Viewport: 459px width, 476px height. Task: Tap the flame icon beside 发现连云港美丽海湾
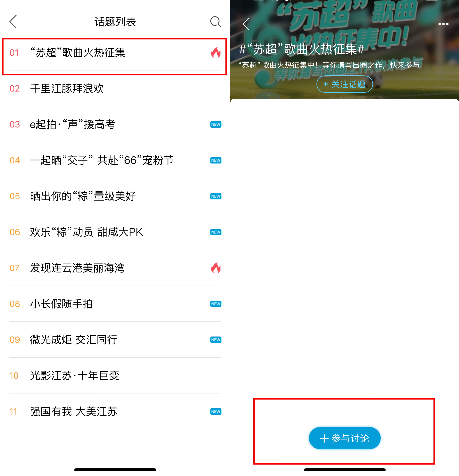click(216, 268)
